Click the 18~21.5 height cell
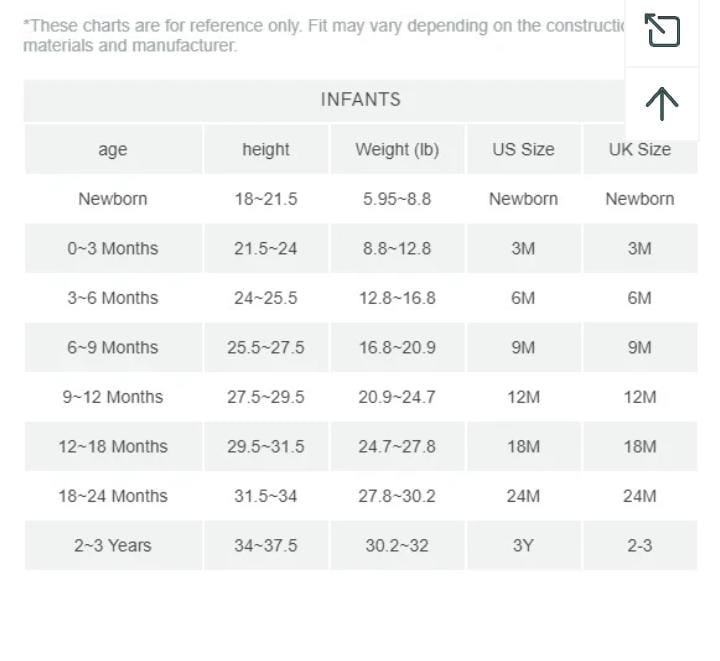 coord(266,199)
